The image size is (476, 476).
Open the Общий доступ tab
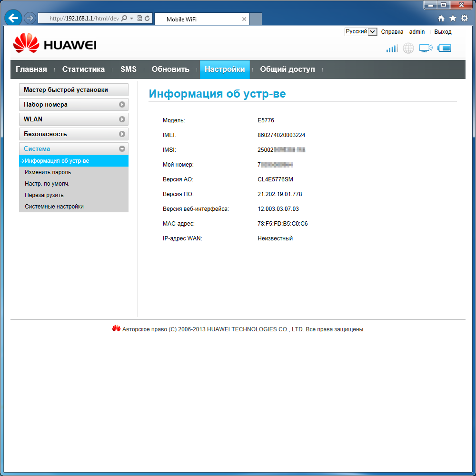pos(287,69)
